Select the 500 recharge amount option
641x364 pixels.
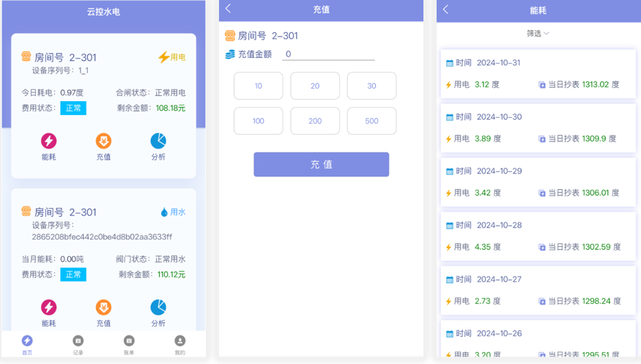click(371, 121)
